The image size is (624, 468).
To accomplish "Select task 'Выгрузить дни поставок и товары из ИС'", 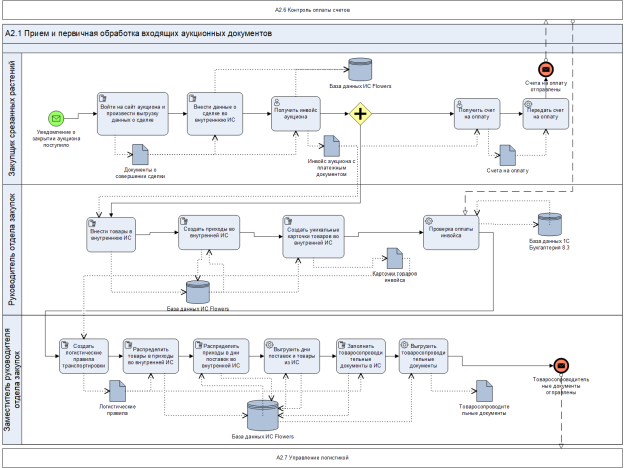I will tap(292, 356).
